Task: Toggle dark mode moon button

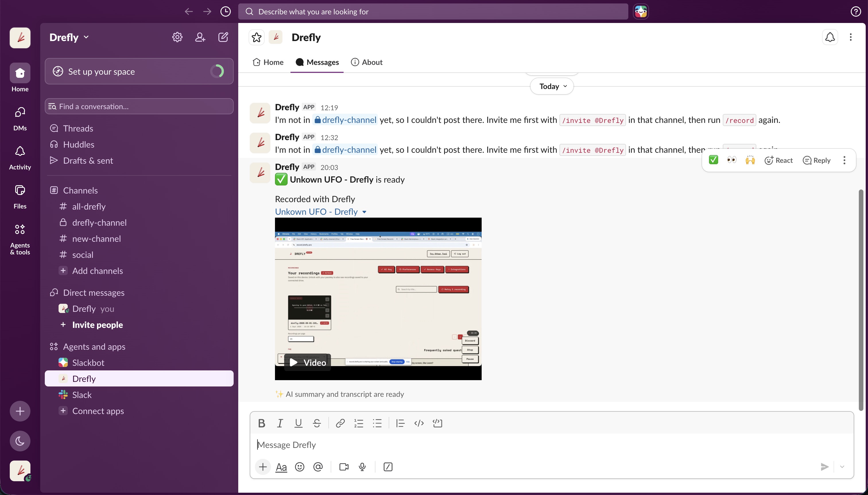Action: click(x=20, y=441)
